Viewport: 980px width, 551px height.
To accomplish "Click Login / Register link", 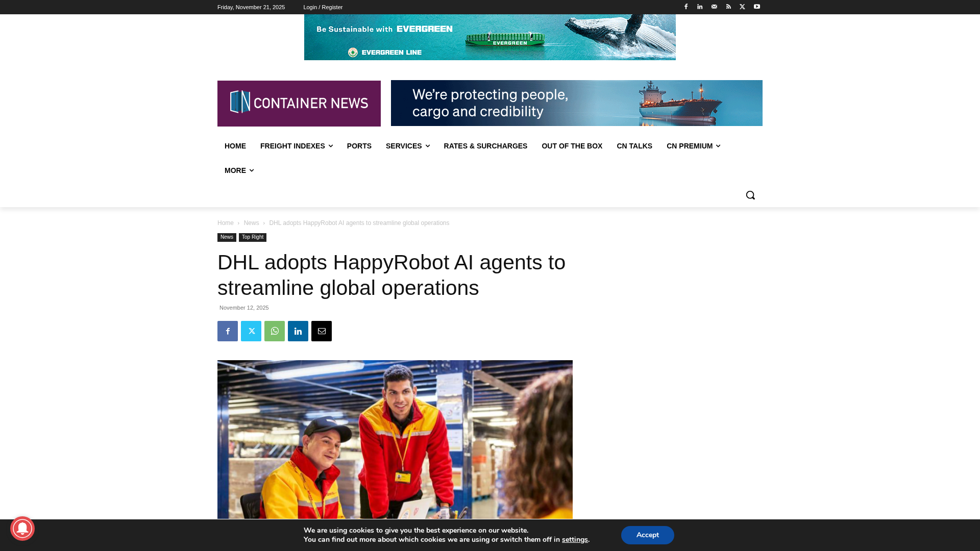I will [323, 7].
